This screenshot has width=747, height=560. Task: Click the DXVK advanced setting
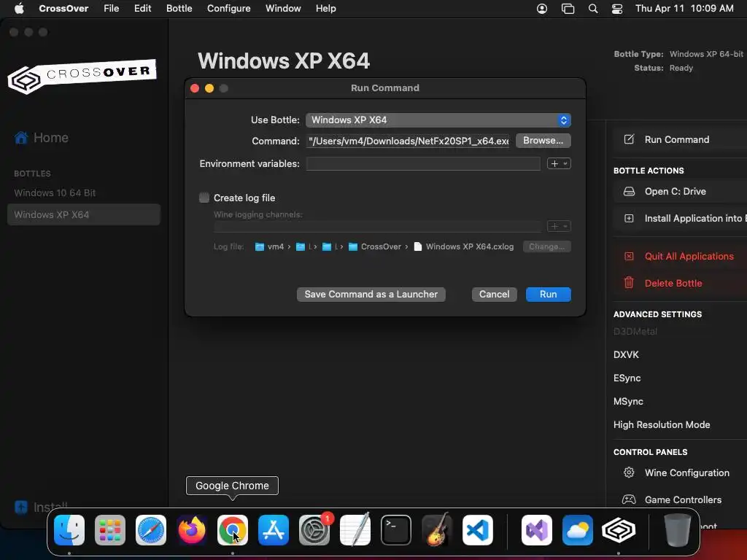[x=626, y=355]
